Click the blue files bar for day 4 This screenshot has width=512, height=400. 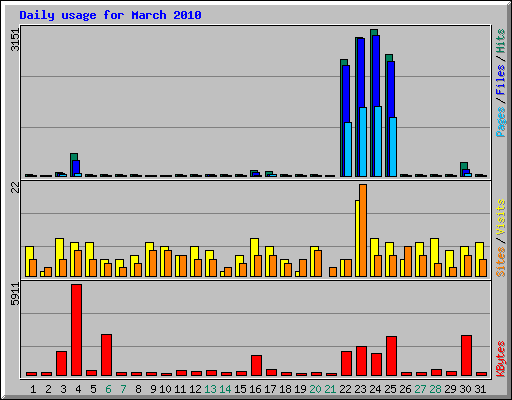coord(76,167)
